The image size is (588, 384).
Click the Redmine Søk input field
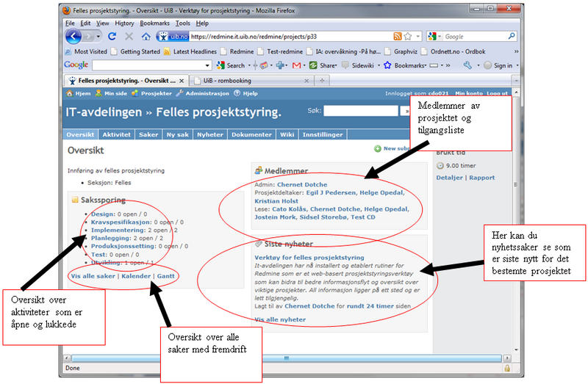pos(361,111)
